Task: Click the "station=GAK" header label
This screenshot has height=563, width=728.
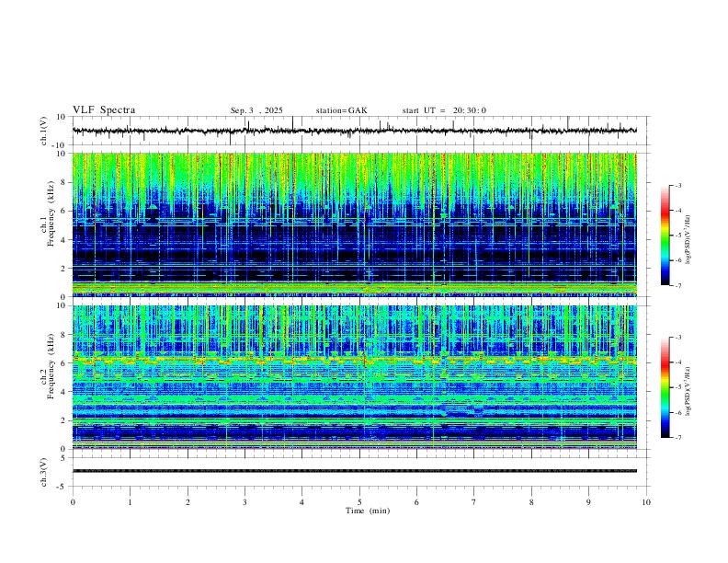Action: point(341,110)
